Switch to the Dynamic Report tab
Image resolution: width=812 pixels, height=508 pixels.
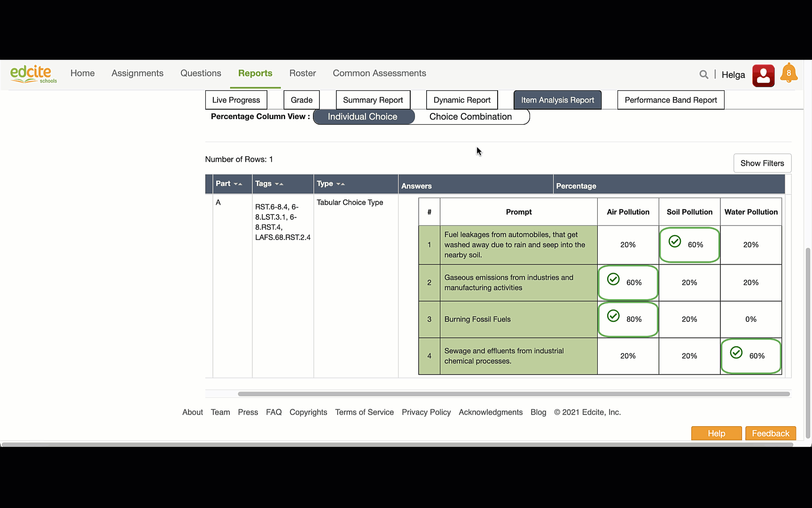pyautogui.click(x=462, y=100)
